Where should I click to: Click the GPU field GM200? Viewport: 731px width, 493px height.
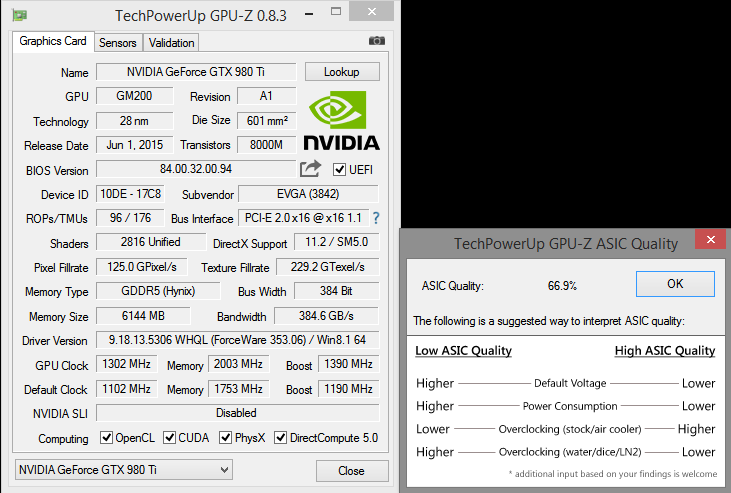pyautogui.click(x=135, y=96)
